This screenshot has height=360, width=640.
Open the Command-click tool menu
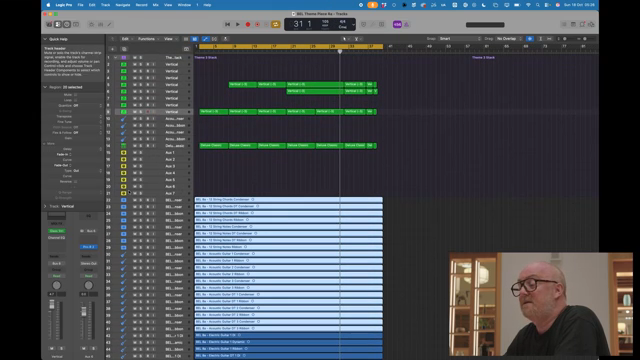pos(357,39)
